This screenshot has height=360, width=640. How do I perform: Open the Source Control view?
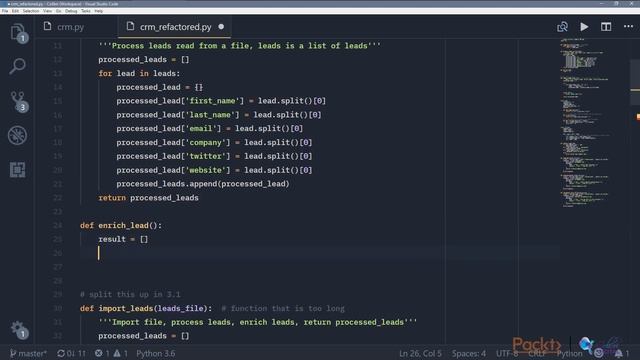18,101
